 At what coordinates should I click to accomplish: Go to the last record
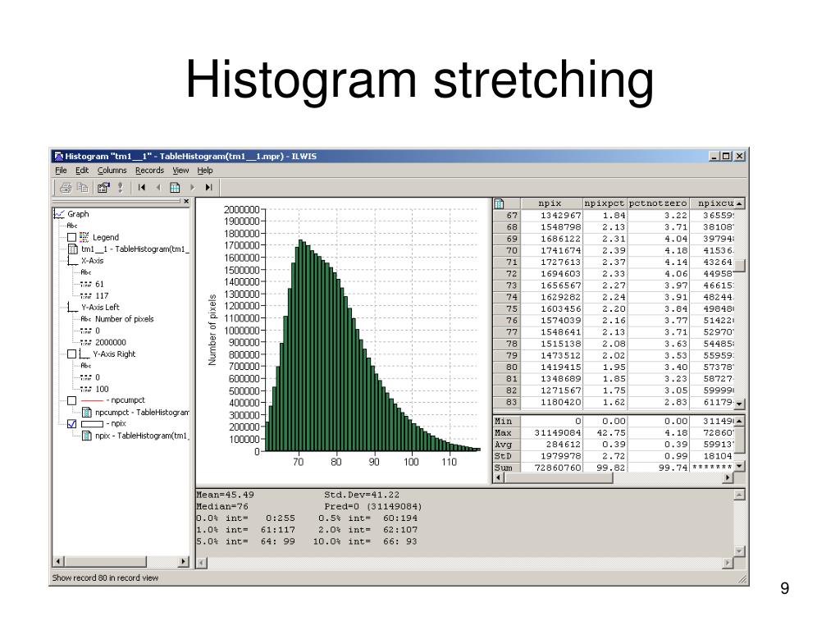coord(208,188)
